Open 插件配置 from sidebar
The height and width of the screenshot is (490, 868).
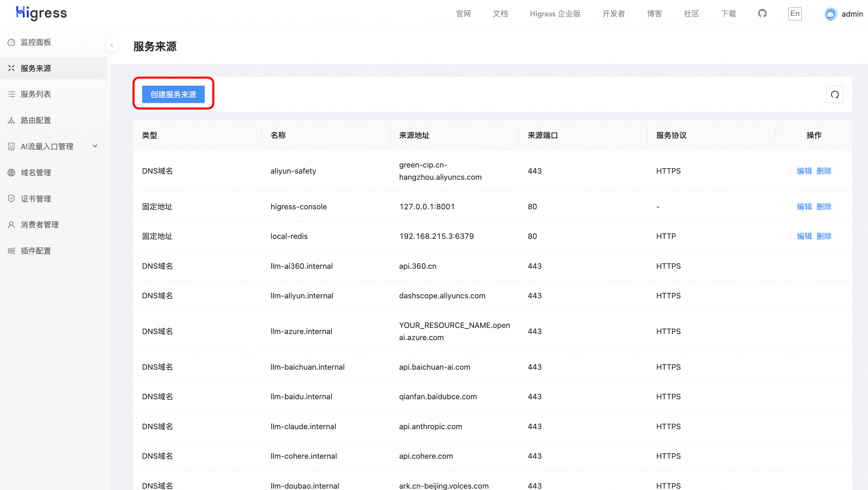[x=36, y=251]
